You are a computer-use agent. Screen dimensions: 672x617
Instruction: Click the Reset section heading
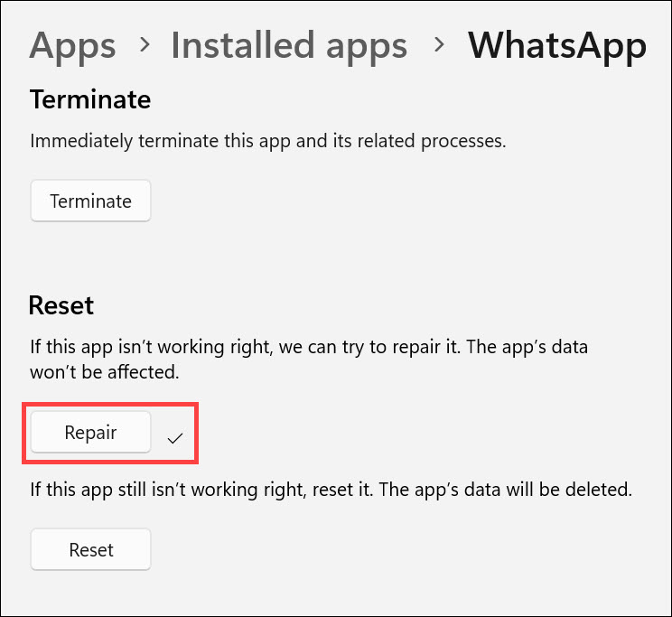click(61, 305)
